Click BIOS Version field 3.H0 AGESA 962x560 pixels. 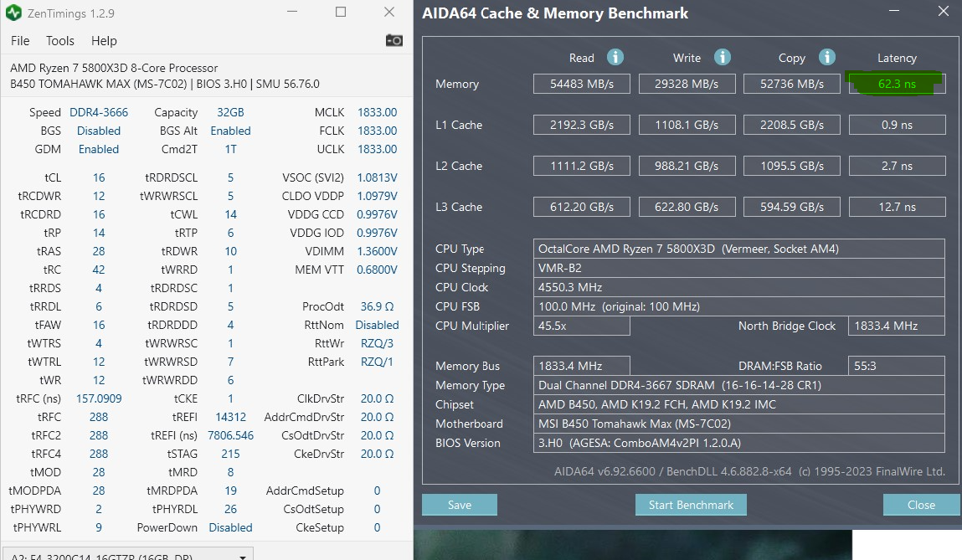[x=739, y=443]
